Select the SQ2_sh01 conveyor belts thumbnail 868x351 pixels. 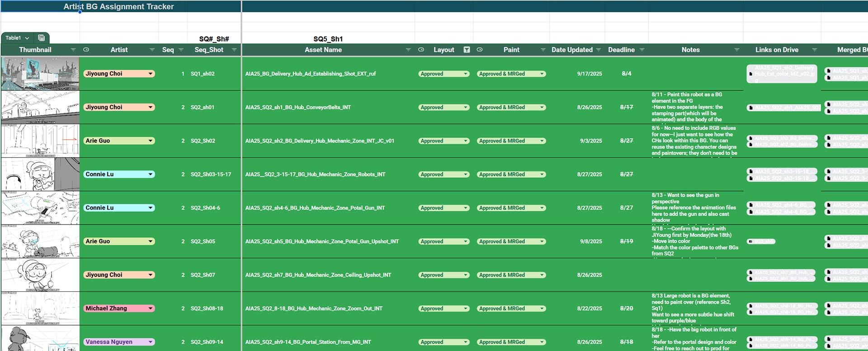pos(40,107)
